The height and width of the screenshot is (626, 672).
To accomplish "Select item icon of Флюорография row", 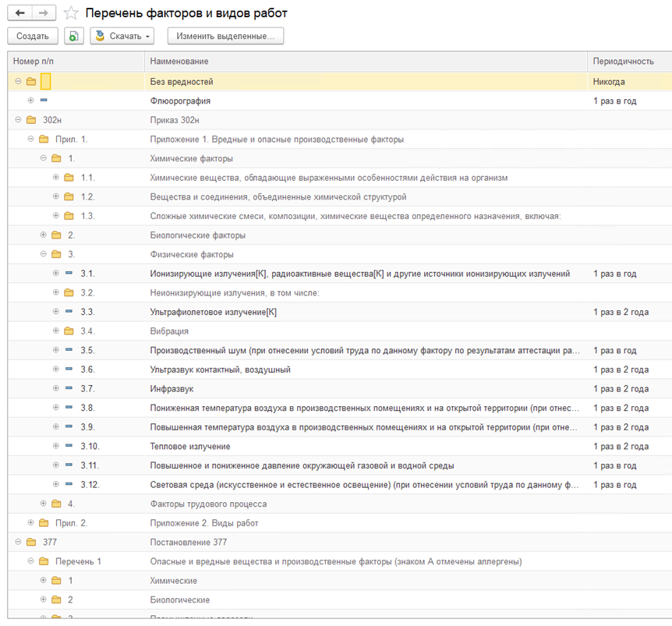I will coord(44,101).
